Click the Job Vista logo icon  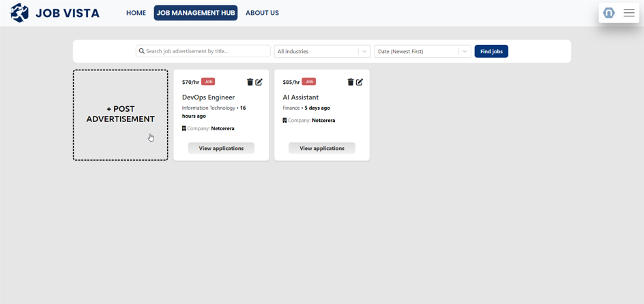point(20,13)
